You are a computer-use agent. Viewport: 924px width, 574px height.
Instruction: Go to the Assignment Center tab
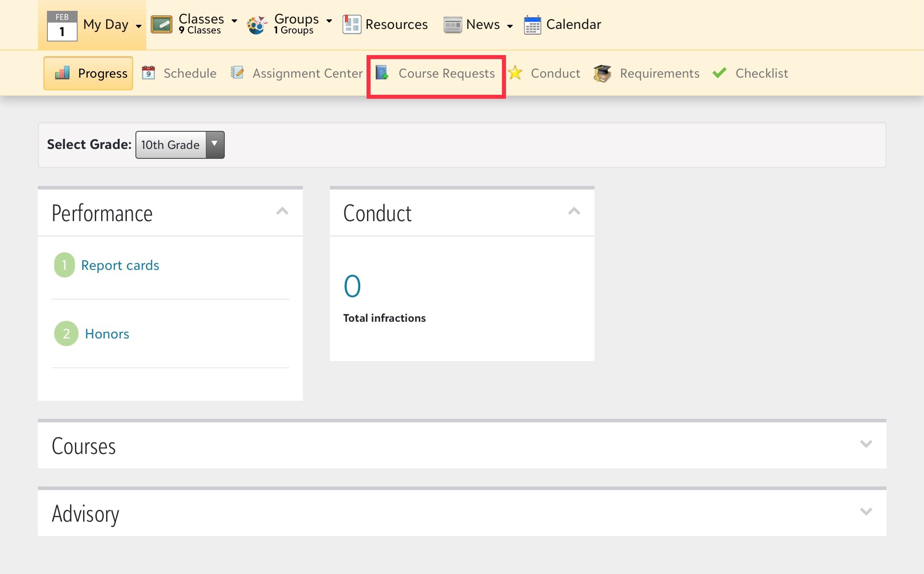tap(297, 73)
